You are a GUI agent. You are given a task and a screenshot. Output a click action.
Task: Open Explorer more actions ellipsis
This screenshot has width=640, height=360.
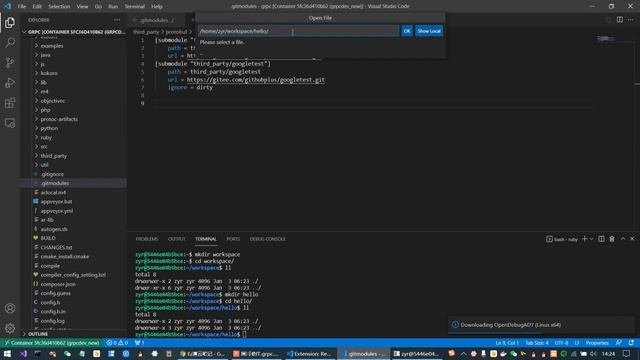click(x=117, y=20)
